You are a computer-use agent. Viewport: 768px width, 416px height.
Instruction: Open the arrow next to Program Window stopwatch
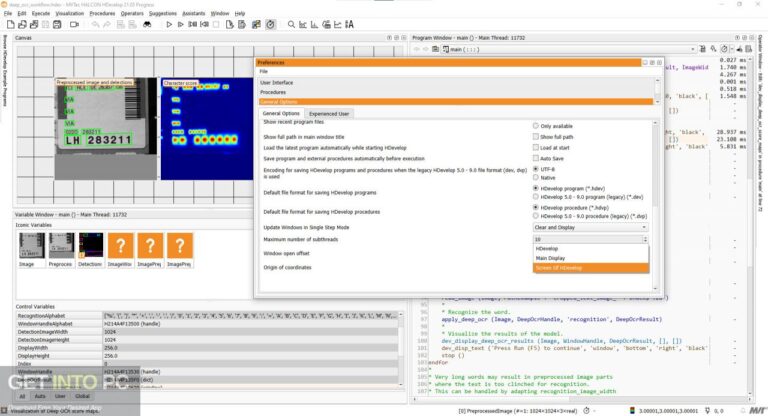(731, 49)
